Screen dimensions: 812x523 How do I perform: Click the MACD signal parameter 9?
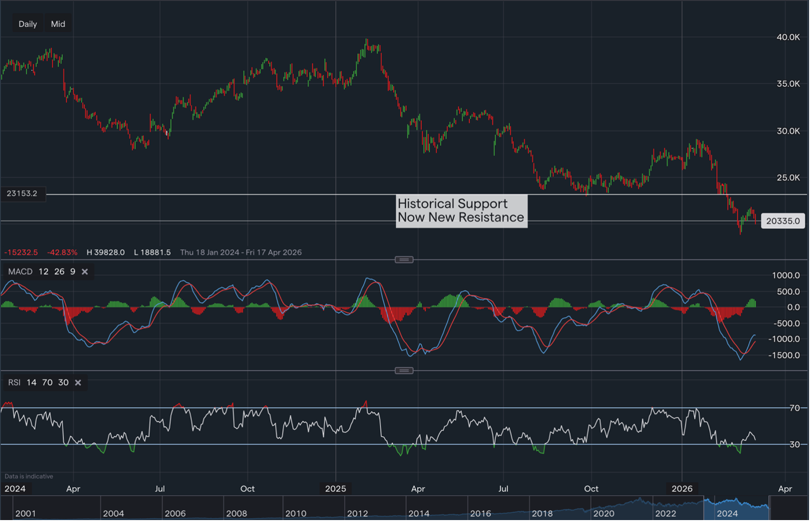[x=72, y=271]
